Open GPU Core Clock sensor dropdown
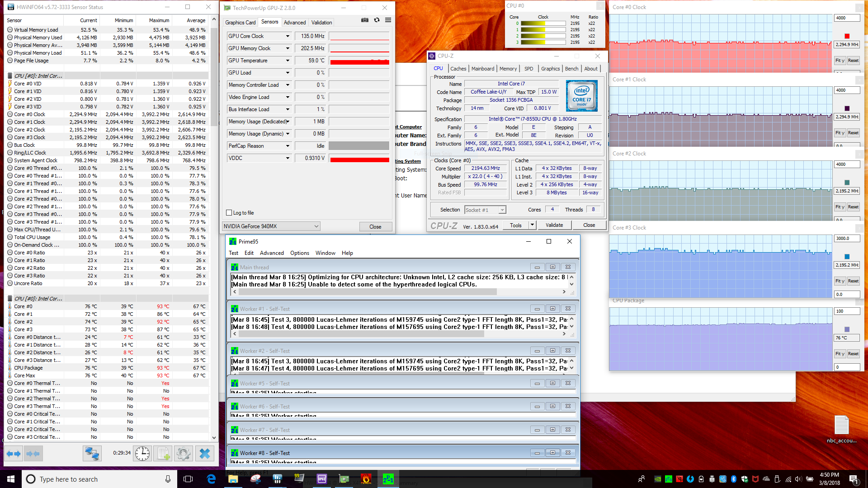This screenshot has width=868, height=488. pos(288,36)
